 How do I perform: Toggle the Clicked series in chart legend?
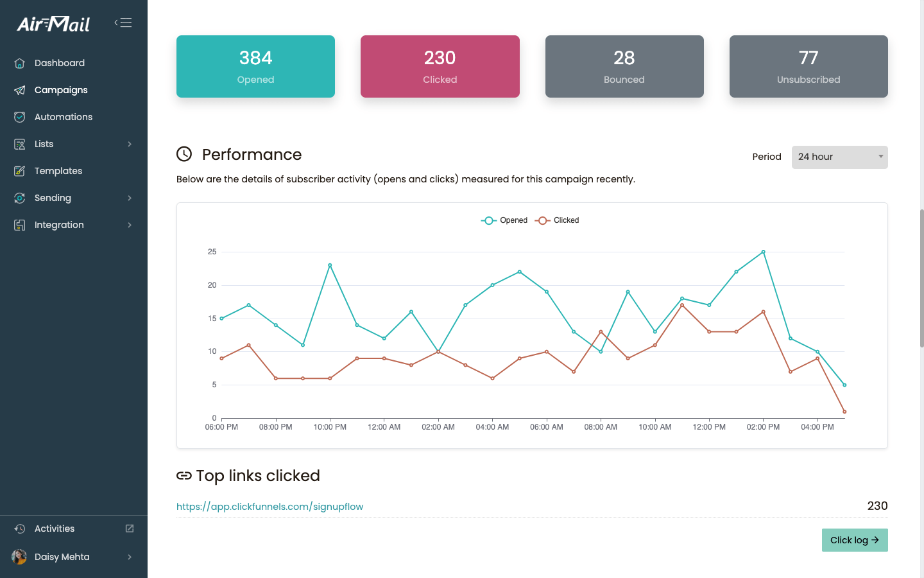(x=557, y=220)
